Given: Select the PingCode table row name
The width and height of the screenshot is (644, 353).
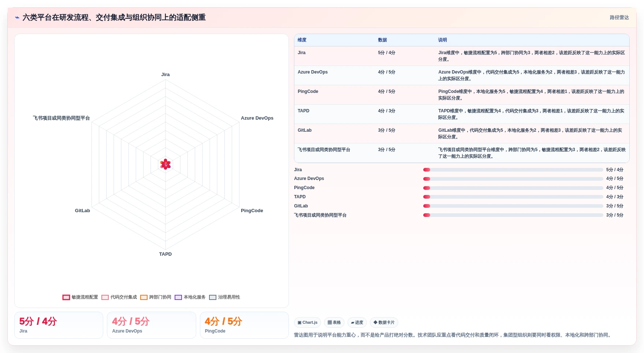Looking at the screenshot, I should (x=308, y=91).
